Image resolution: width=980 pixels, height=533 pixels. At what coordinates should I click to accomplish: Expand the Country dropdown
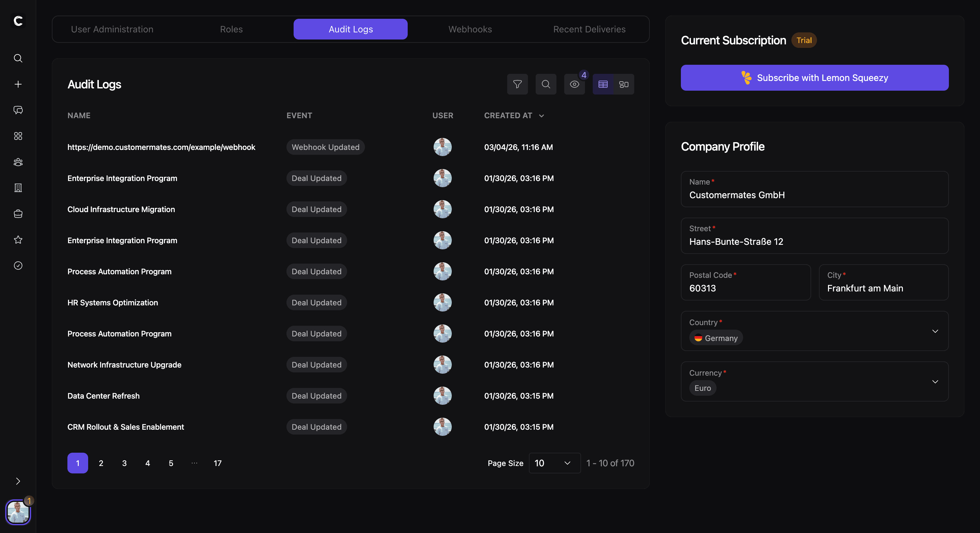935,331
